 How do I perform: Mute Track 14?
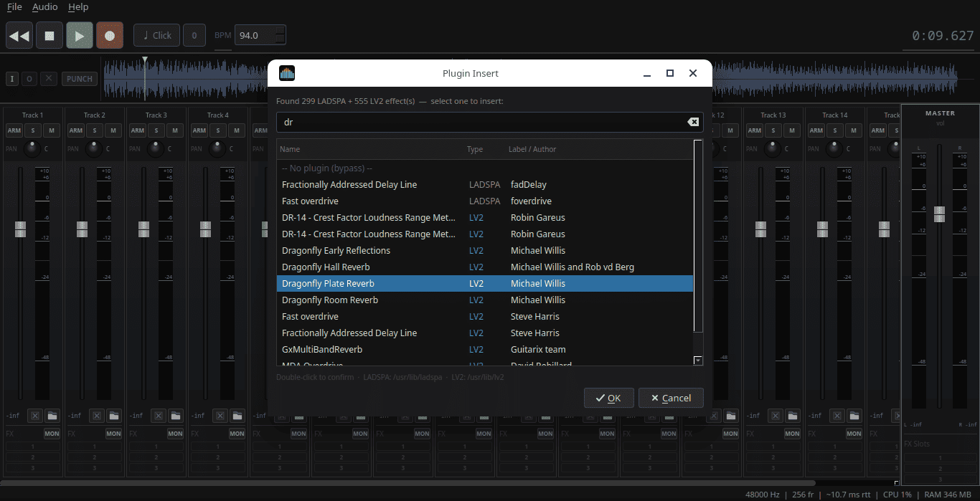[x=853, y=130]
